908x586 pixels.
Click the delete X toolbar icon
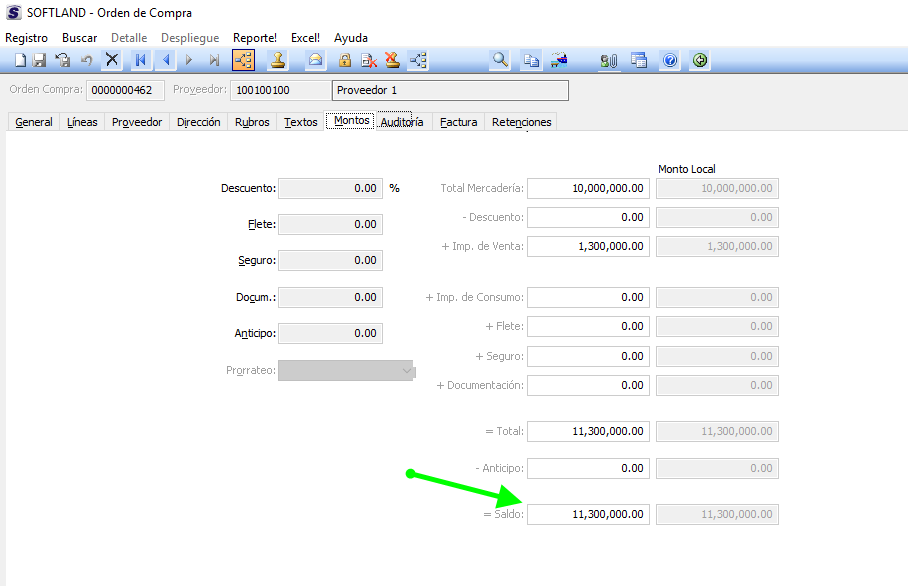click(112, 60)
